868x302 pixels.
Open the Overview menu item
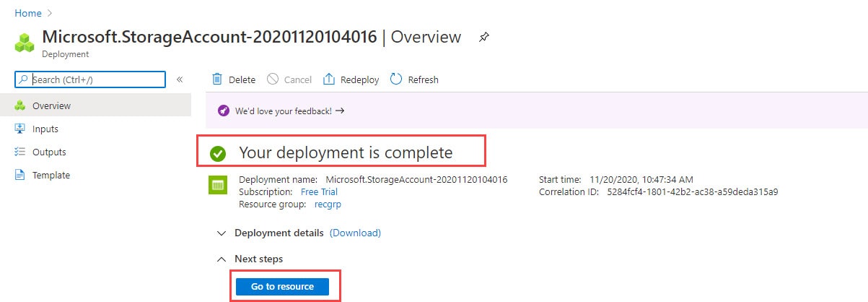coord(95,105)
